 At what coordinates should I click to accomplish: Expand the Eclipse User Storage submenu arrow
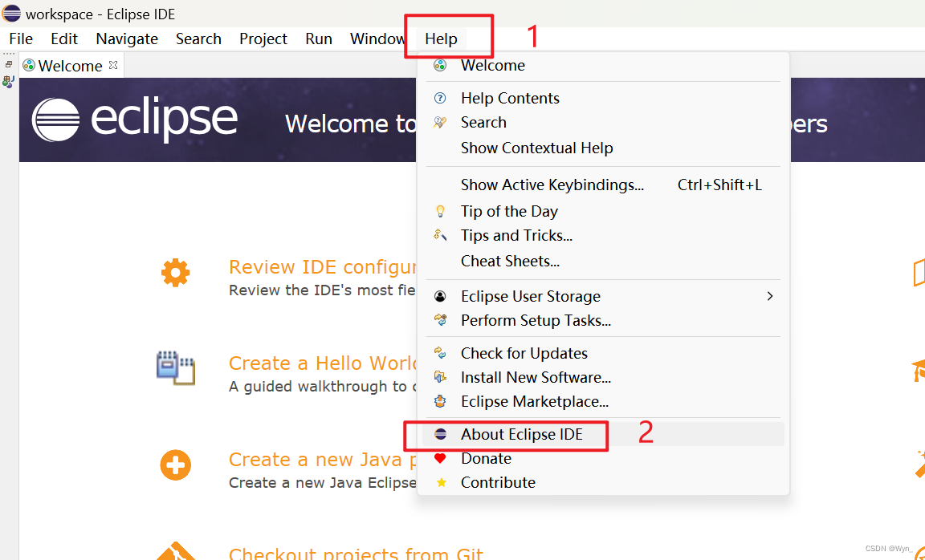point(769,296)
